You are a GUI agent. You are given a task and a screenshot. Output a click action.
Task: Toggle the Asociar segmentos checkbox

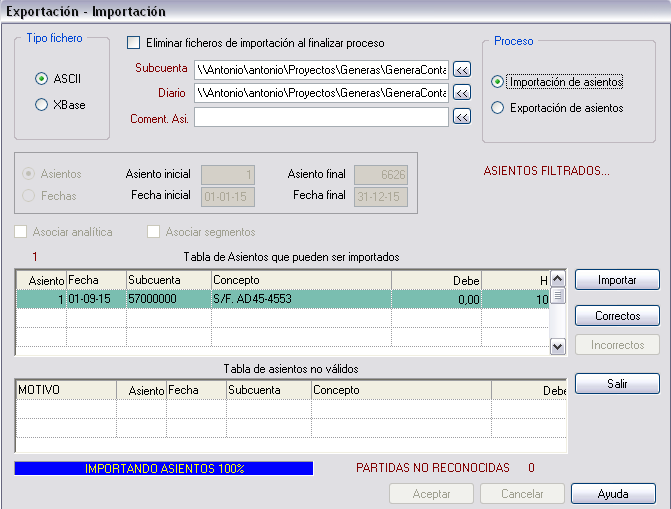(x=153, y=232)
